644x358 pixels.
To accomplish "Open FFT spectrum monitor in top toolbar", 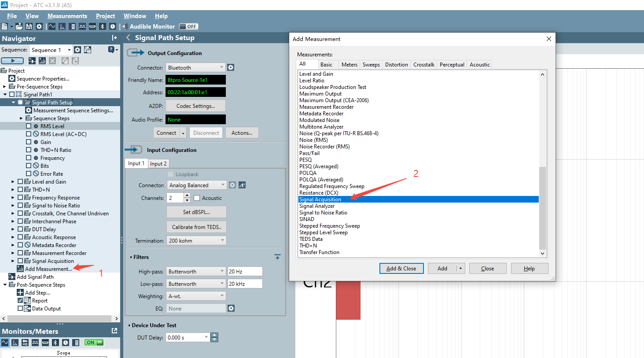I will pos(62,26).
